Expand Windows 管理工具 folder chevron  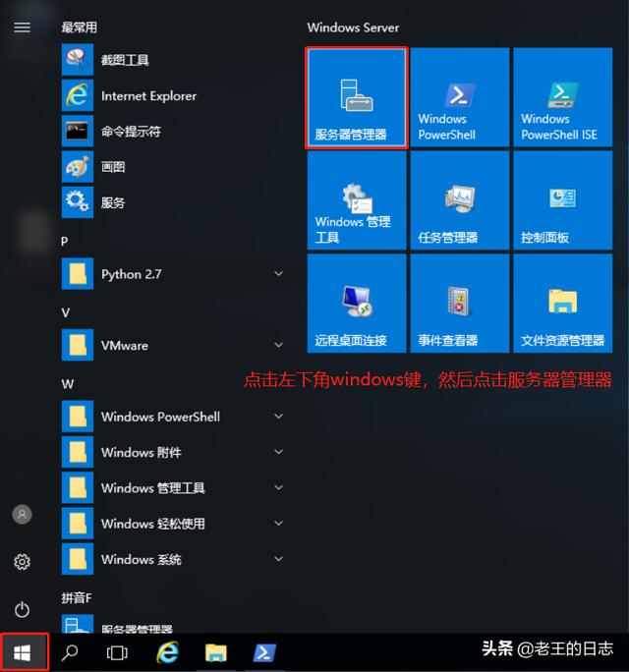pyautogui.click(x=279, y=487)
